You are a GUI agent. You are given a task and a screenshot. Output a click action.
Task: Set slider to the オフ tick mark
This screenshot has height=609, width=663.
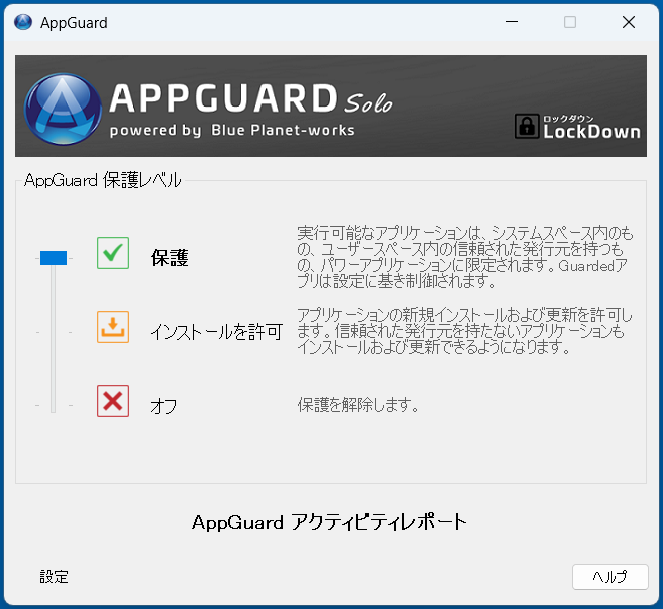point(53,405)
